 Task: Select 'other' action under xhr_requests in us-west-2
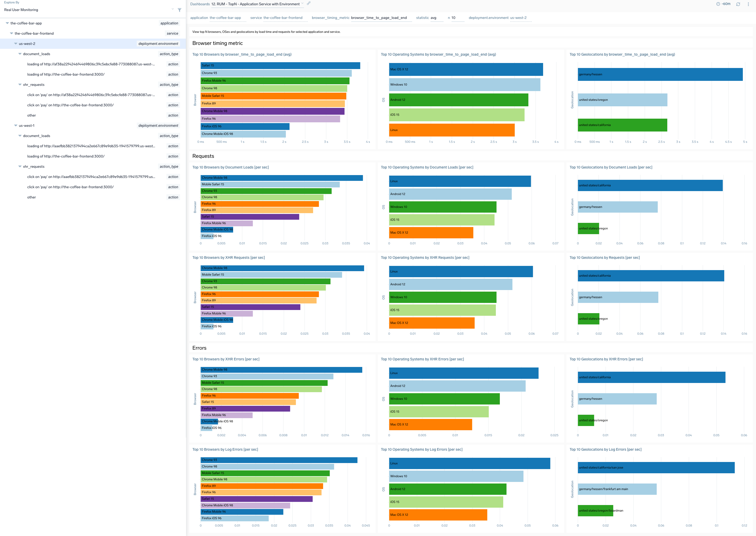31,115
